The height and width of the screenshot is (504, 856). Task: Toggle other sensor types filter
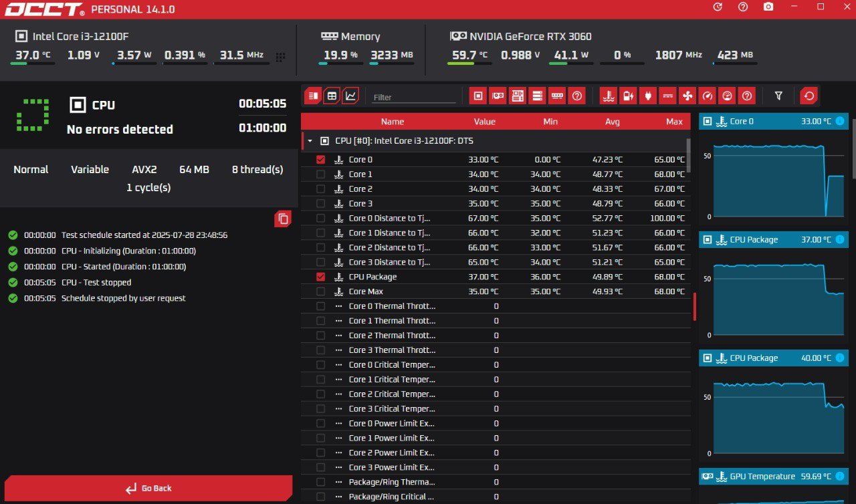(747, 96)
